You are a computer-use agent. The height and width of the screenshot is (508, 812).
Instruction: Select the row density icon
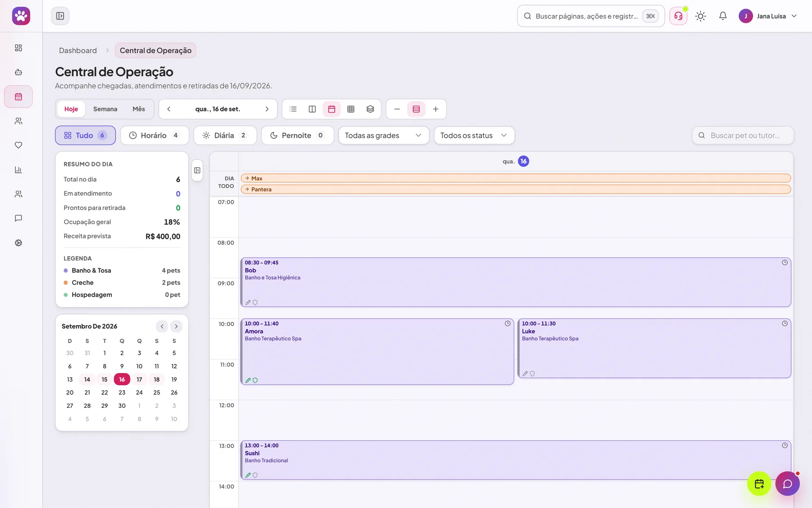pos(416,109)
